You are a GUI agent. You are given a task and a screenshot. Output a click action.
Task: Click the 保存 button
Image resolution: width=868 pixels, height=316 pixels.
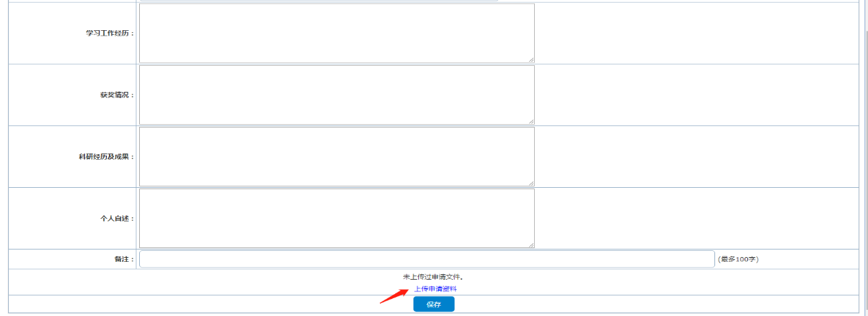433,304
